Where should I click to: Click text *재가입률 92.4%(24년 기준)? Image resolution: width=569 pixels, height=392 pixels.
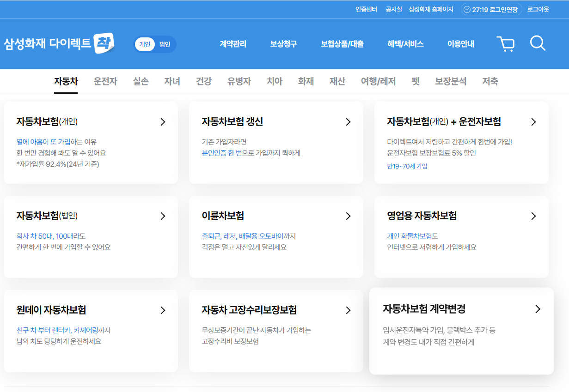58,164
